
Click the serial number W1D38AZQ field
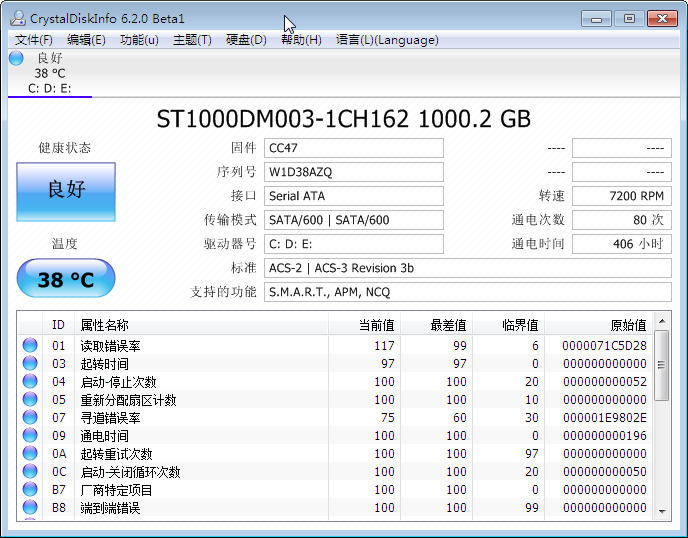click(x=354, y=172)
